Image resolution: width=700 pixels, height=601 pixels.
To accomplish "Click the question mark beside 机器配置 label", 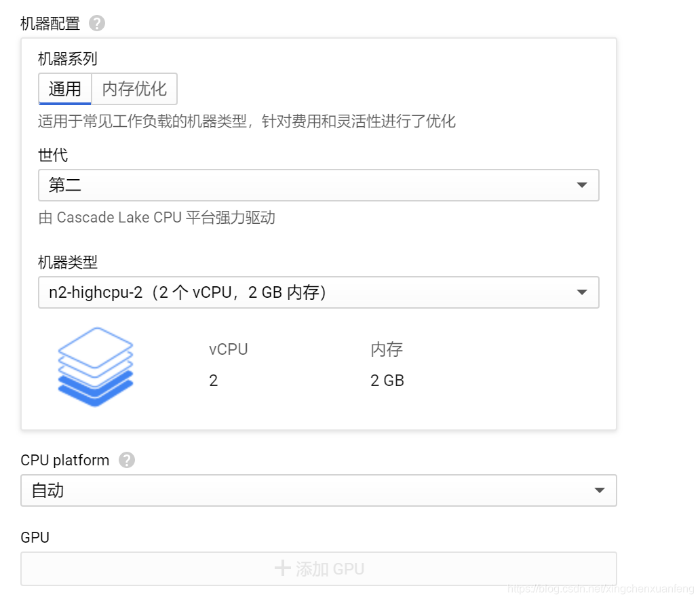I will [x=97, y=22].
